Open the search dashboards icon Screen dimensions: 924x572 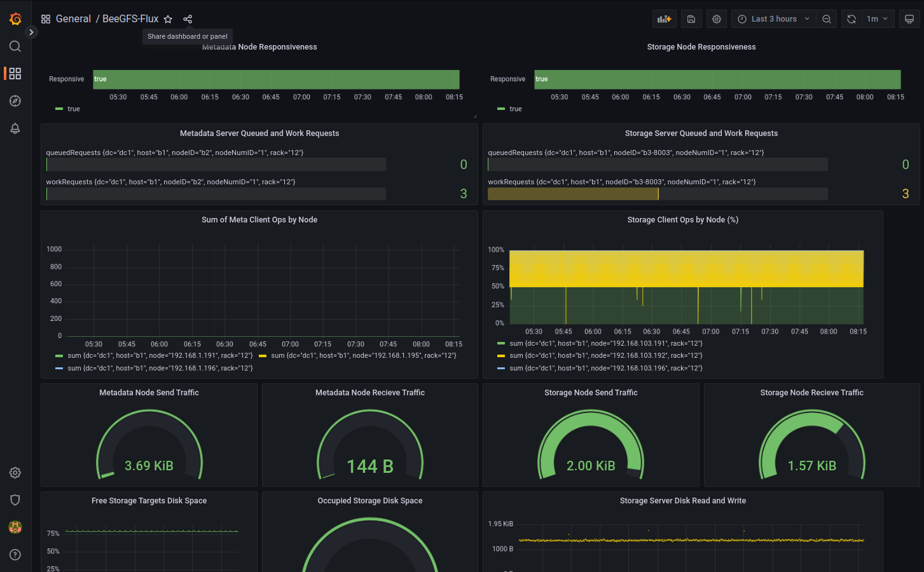click(x=15, y=46)
